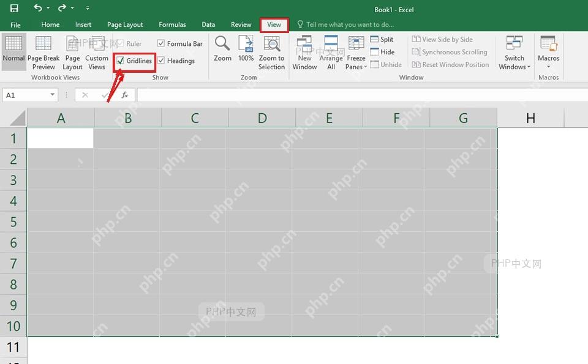Click Synchronous Scrolling
This screenshot has width=588, height=364.
(449, 52)
